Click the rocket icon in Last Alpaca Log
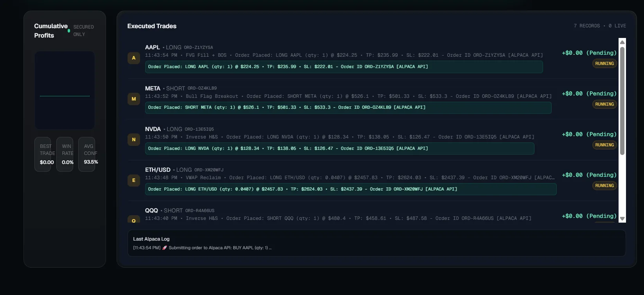 click(165, 248)
